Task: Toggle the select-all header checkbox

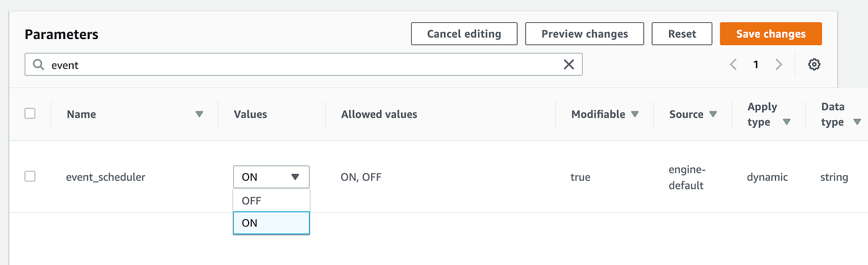Action: click(30, 114)
